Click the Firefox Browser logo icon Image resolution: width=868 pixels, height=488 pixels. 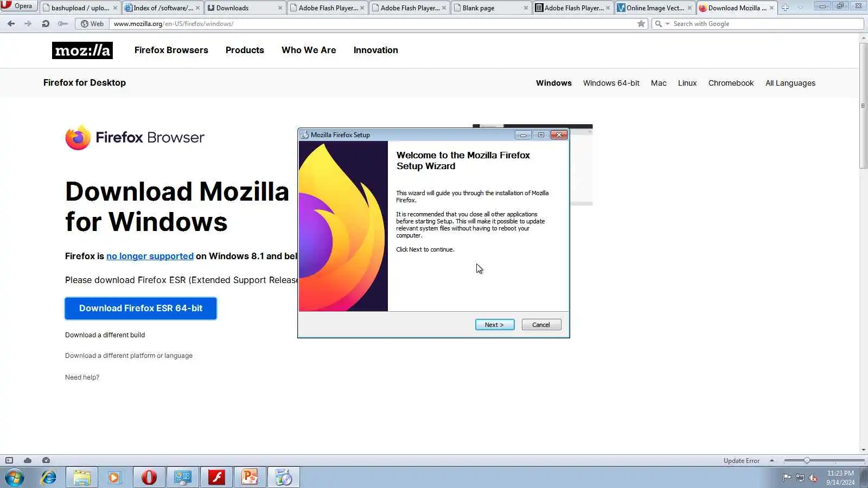point(78,137)
